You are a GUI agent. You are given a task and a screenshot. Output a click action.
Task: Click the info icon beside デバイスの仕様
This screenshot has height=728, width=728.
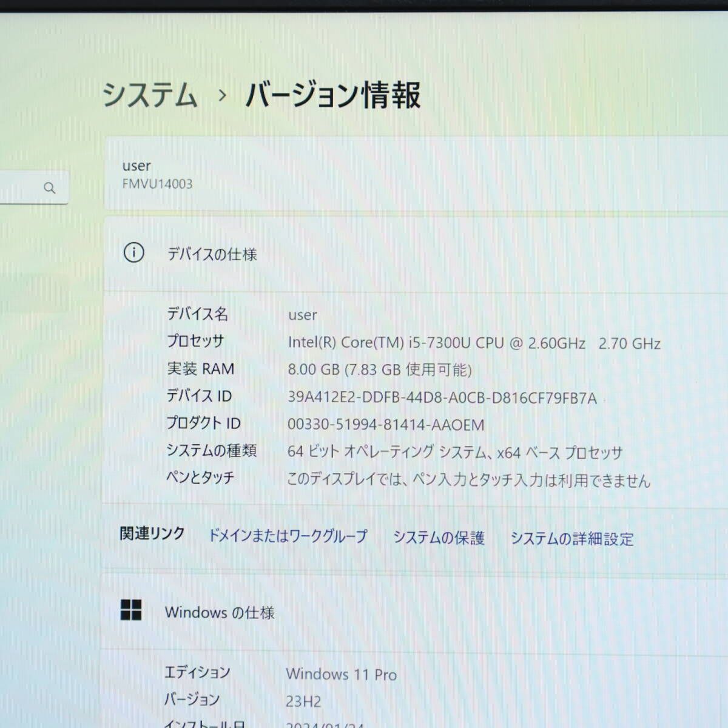[133, 252]
